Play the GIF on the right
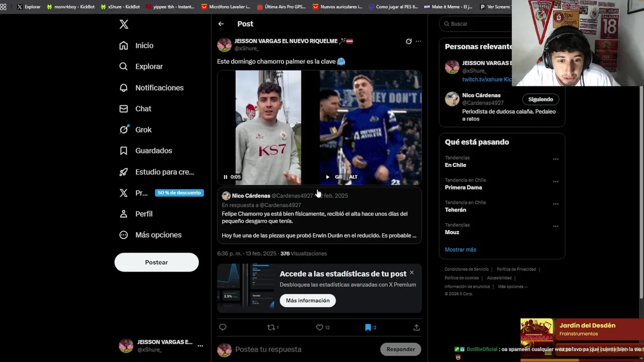 [x=328, y=177]
